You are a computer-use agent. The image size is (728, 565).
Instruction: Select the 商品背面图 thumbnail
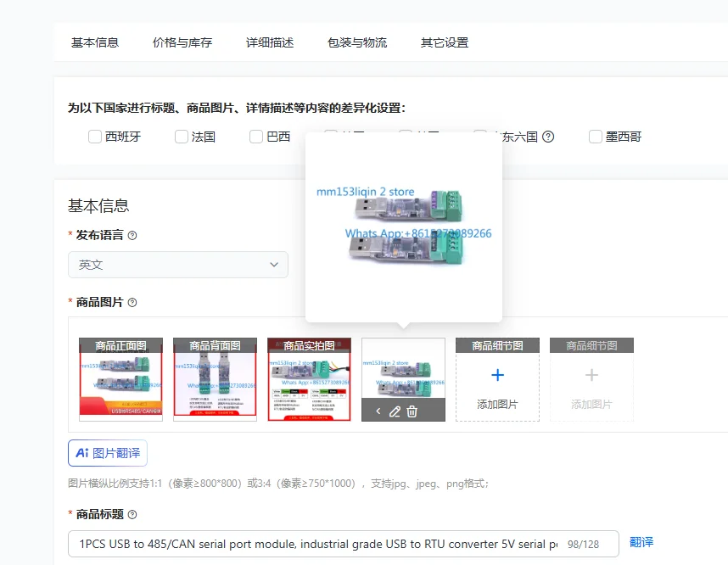pos(215,379)
